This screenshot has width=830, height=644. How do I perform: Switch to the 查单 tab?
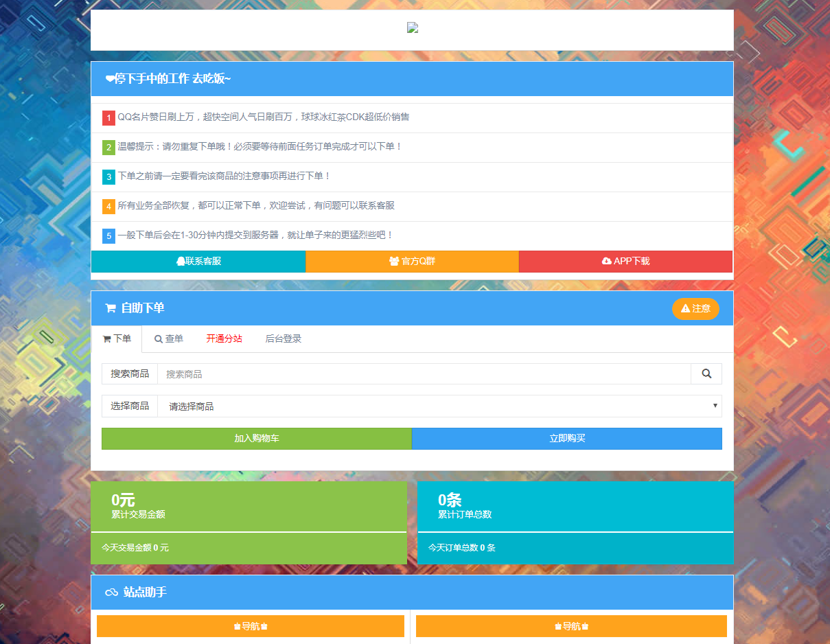tap(169, 339)
